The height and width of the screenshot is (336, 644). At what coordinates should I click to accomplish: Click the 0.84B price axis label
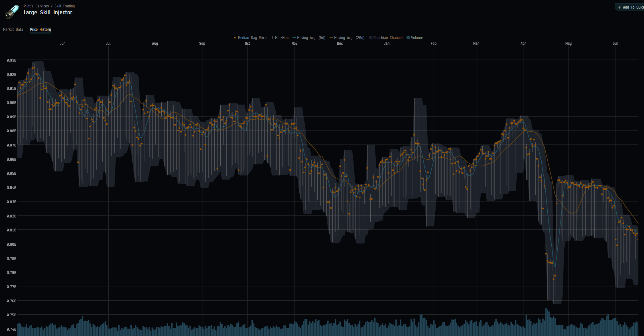[x=11, y=188]
